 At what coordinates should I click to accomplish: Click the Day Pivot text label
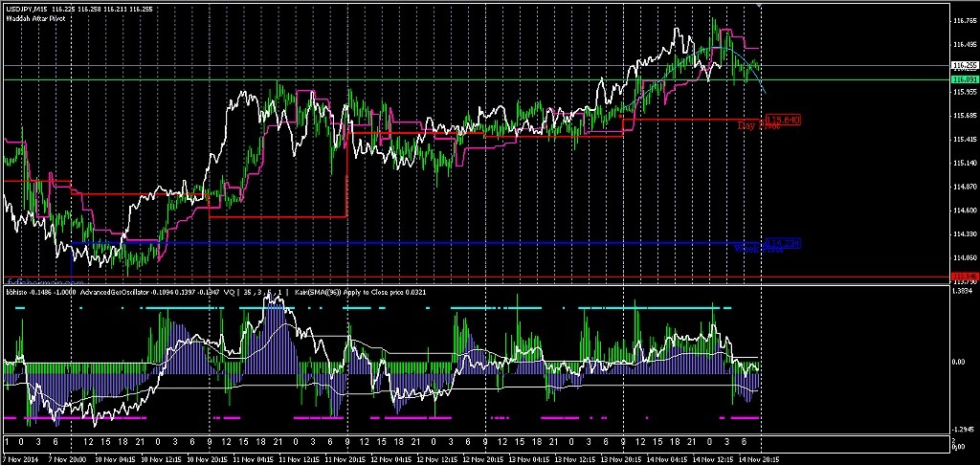[x=759, y=126]
